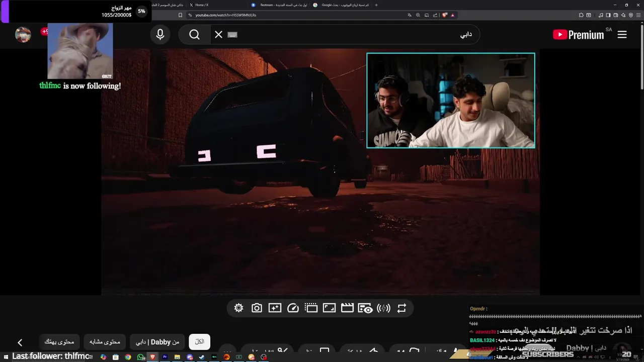
Task: Open WhatsApp from the taskbar
Action: click(140, 357)
